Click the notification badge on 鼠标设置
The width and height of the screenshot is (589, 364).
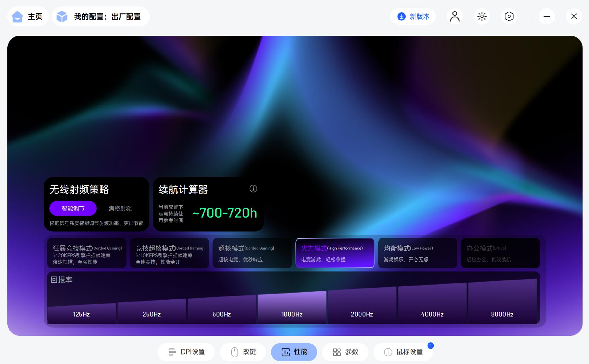(430, 346)
